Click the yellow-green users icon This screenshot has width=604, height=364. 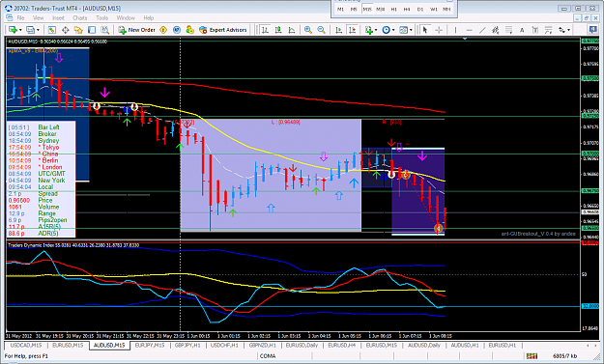tap(189, 30)
